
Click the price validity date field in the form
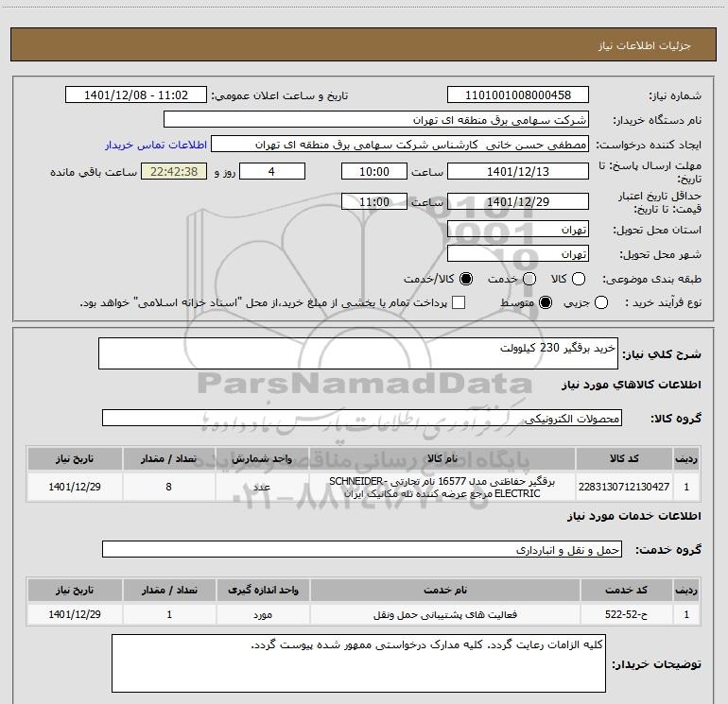coord(518,201)
